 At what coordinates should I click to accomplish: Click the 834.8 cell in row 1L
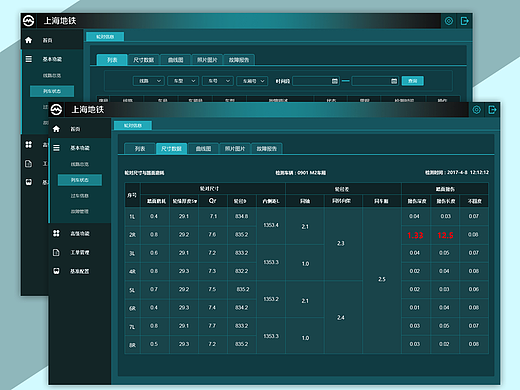coord(242,216)
